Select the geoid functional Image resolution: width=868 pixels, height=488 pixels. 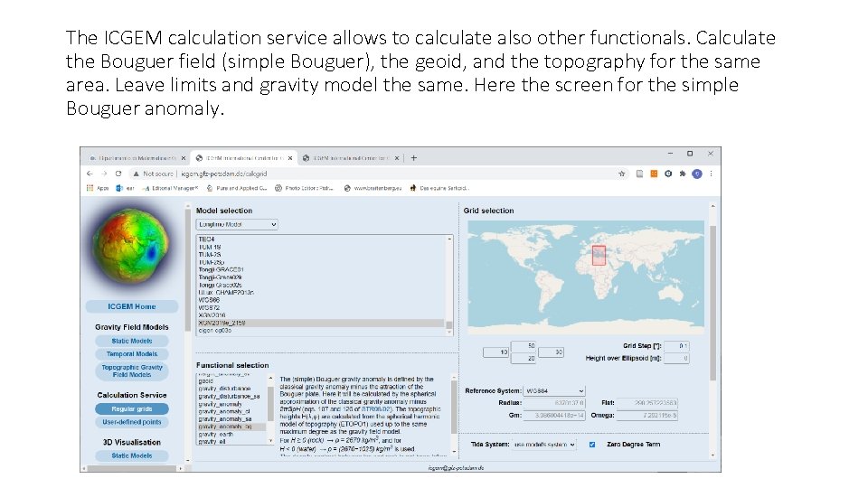[206, 380]
